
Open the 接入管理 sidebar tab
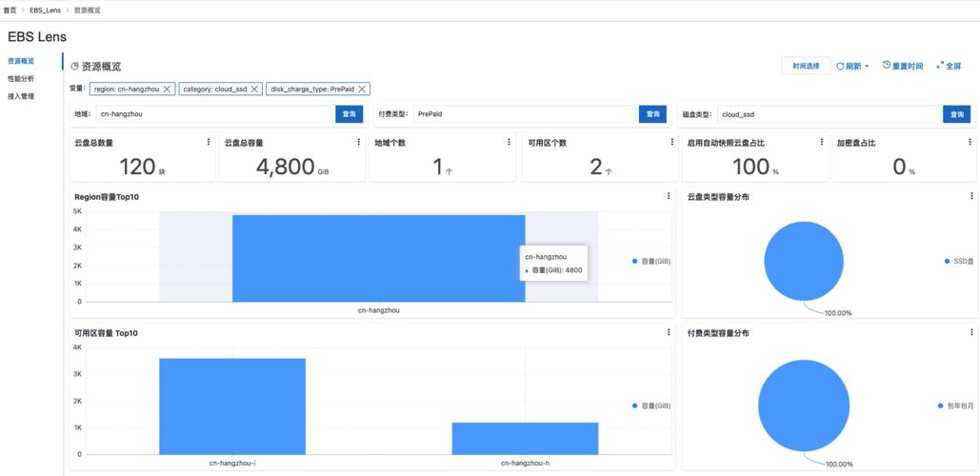pos(21,96)
